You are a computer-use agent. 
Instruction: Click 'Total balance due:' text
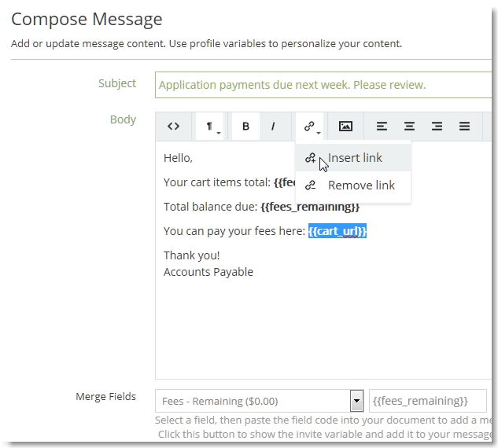coord(210,207)
